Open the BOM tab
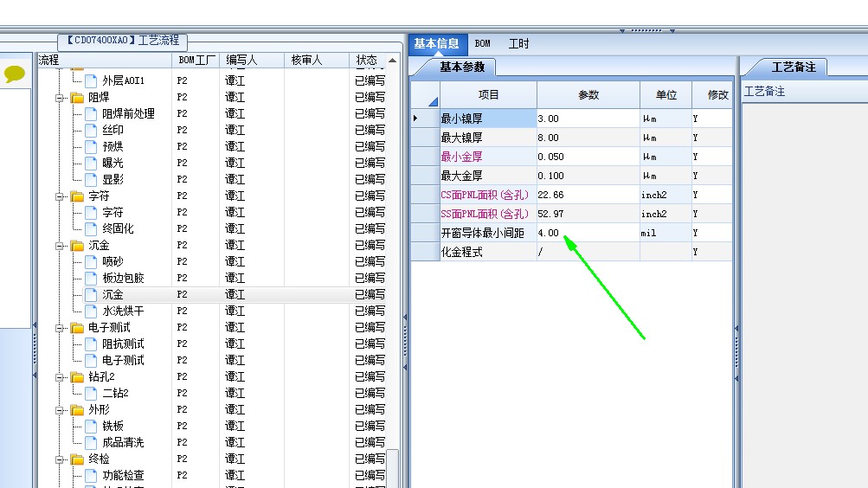868x488 pixels. point(483,44)
